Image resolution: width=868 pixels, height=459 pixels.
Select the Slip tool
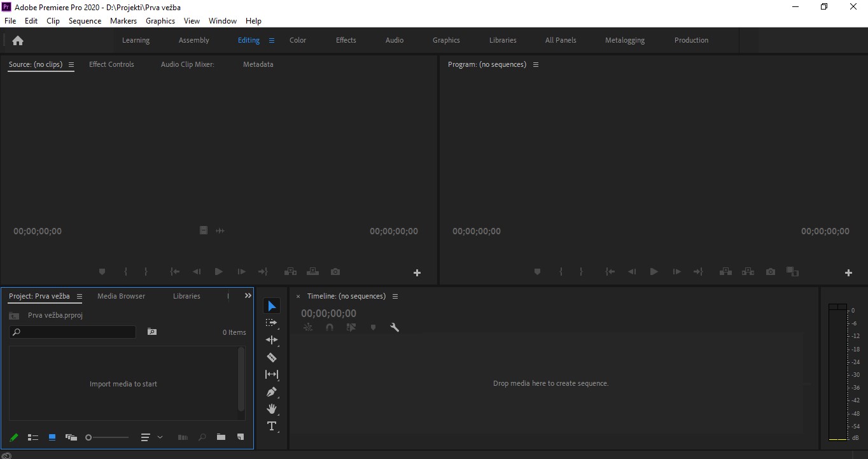pos(272,374)
